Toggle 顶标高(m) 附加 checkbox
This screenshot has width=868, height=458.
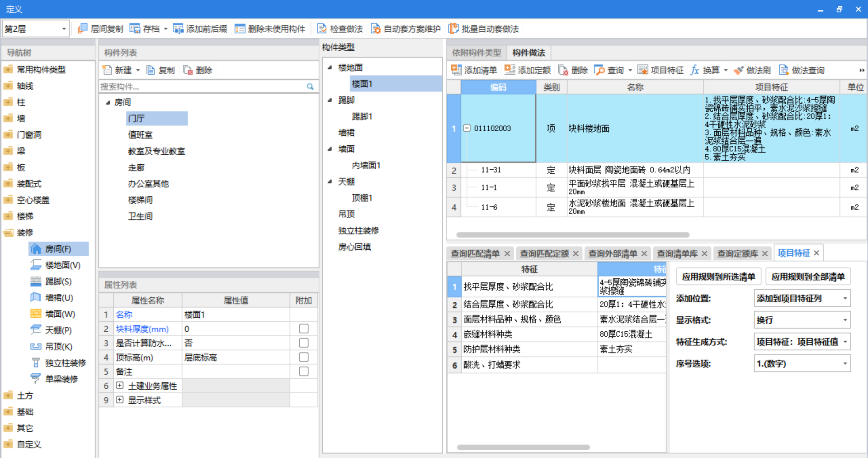tap(304, 357)
